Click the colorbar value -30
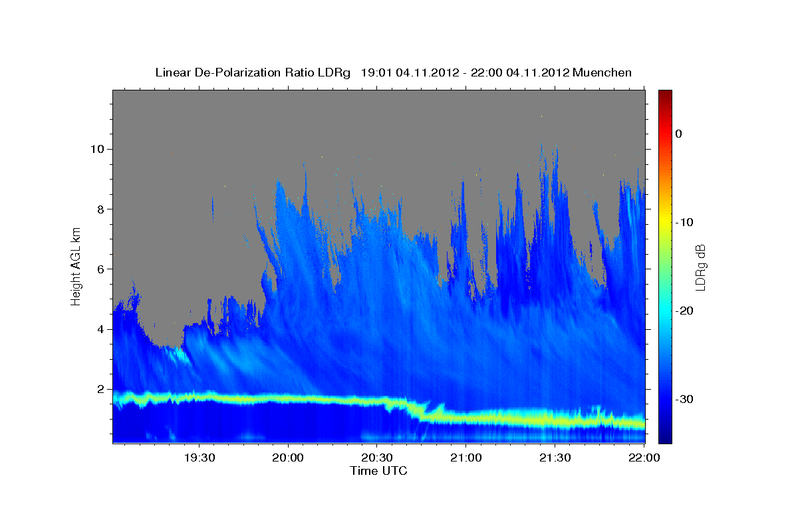The image size is (798, 532). [684, 399]
